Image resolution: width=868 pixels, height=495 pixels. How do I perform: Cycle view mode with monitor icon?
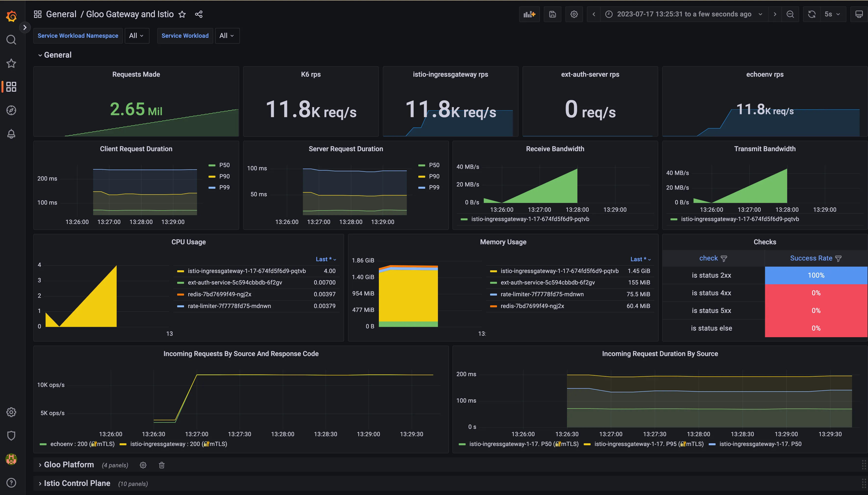(x=859, y=14)
